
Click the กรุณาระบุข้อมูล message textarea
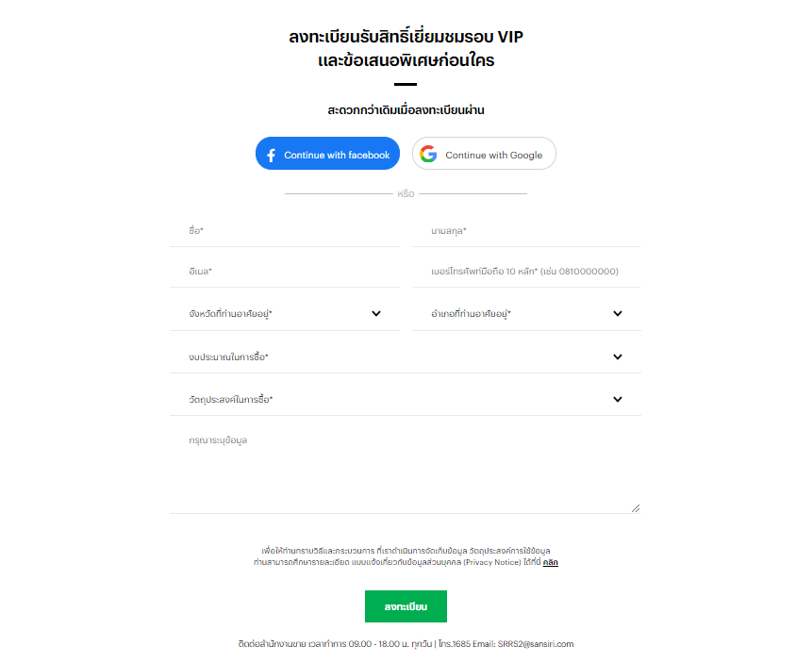[406, 470]
